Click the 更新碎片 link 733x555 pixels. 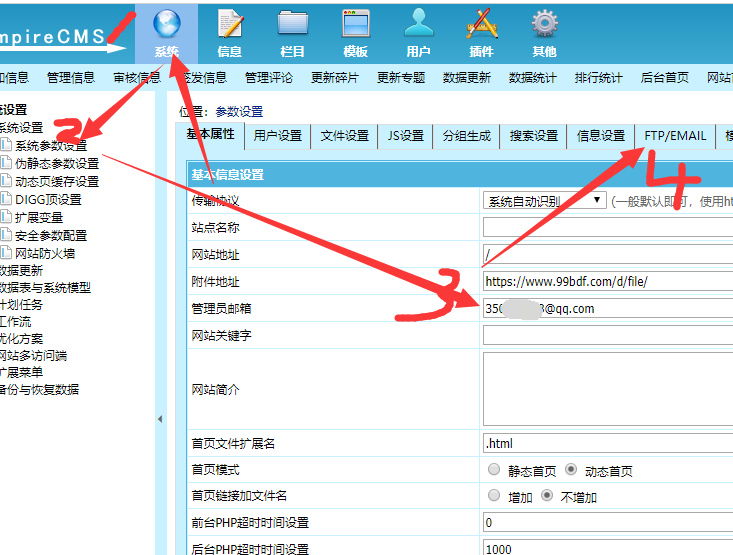(x=334, y=77)
